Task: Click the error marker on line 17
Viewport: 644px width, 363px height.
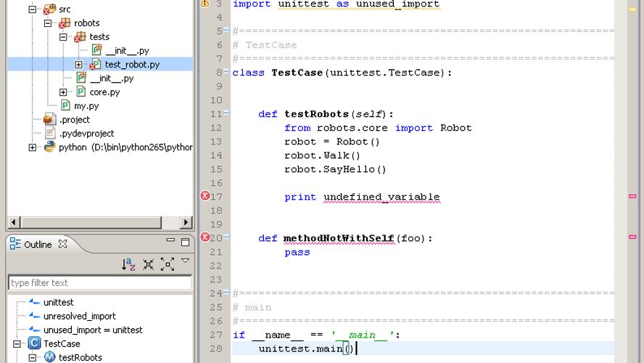Action: pos(205,196)
